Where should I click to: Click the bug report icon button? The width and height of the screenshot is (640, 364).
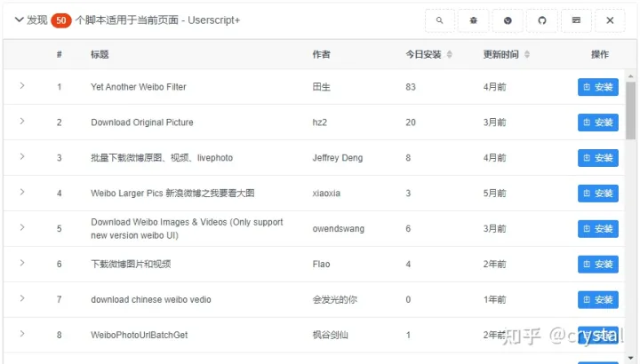click(474, 20)
